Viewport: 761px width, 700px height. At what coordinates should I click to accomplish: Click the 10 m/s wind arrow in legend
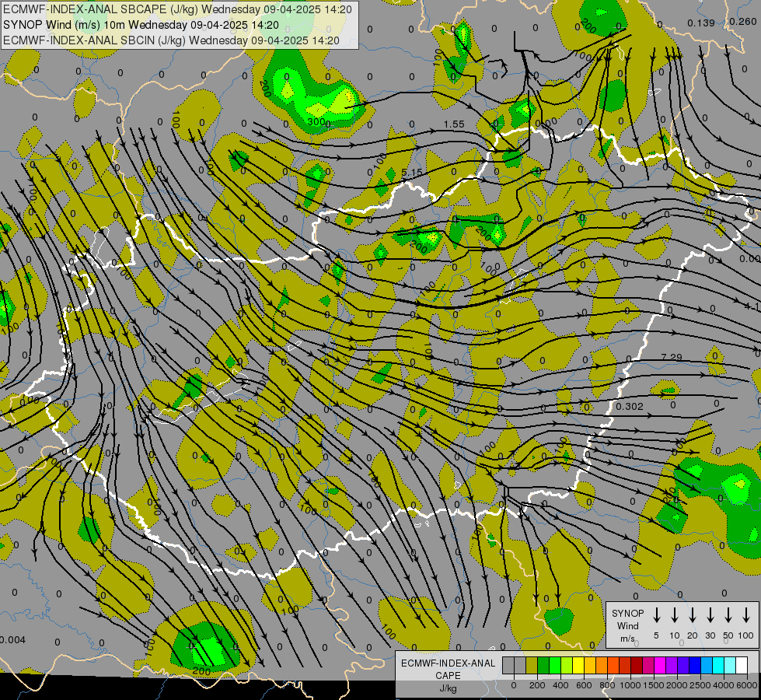pos(674,615)
